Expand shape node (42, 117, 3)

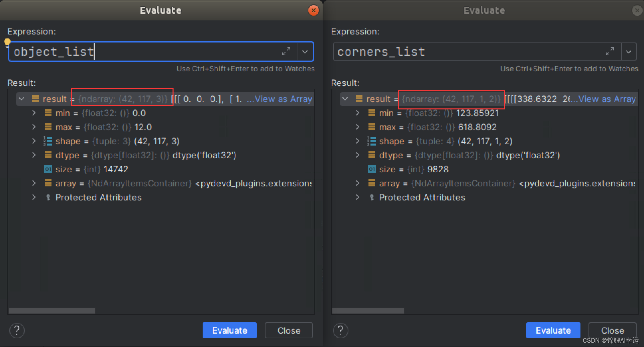tap(34, 141)
